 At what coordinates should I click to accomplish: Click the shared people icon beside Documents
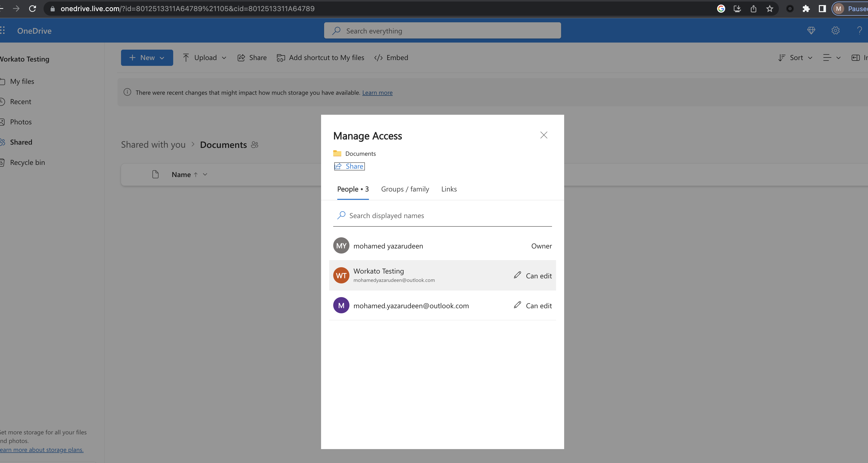click(x=255, y=145)
